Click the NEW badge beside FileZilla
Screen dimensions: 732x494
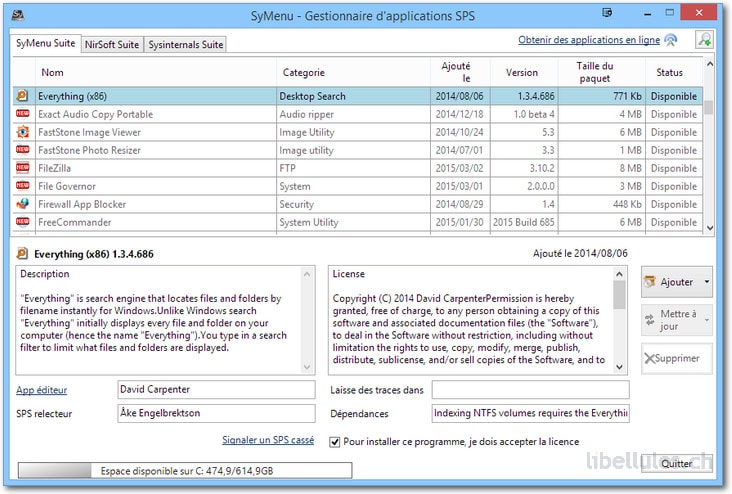(22, 168)
